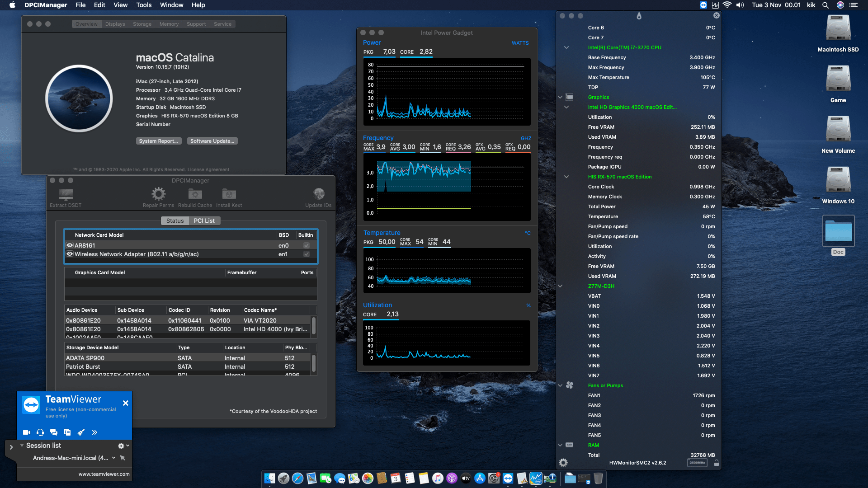Toggle Builtin checkbox for AR8161
Image resolution: width=868 pixels, height=488 pixels.
point(307,245)
